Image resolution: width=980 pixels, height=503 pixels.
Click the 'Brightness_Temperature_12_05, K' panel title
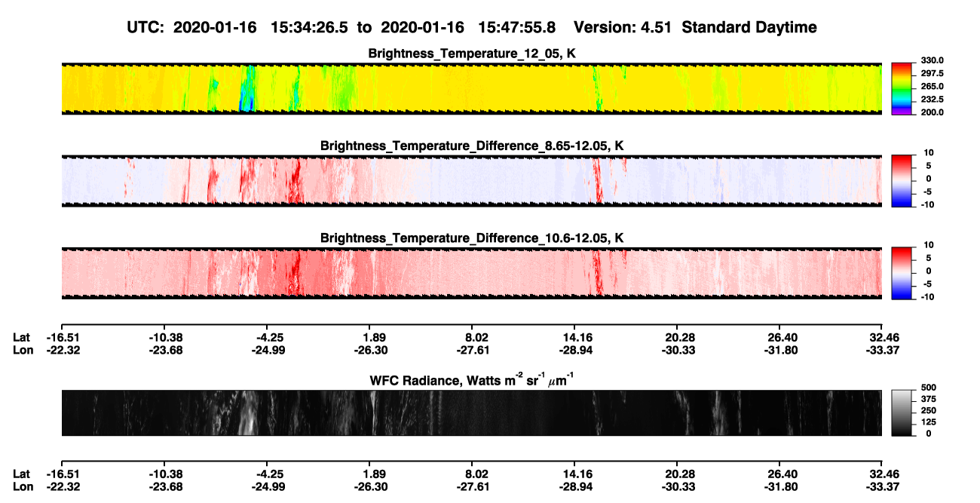pyautogui.click(x=472, y=54)
